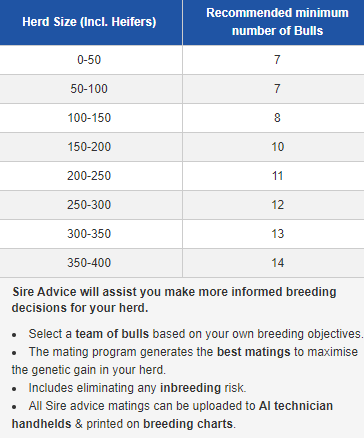
Task: Click the bold 'best matings' text
Action: [x=254, y=352]
